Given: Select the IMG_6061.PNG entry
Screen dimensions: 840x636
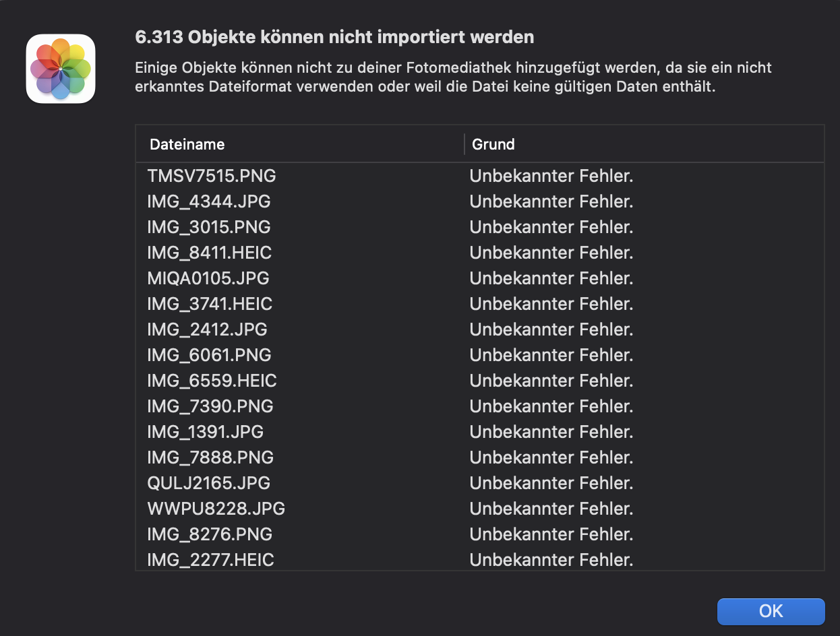Looking at the screenshot, I should coord(209,355).
